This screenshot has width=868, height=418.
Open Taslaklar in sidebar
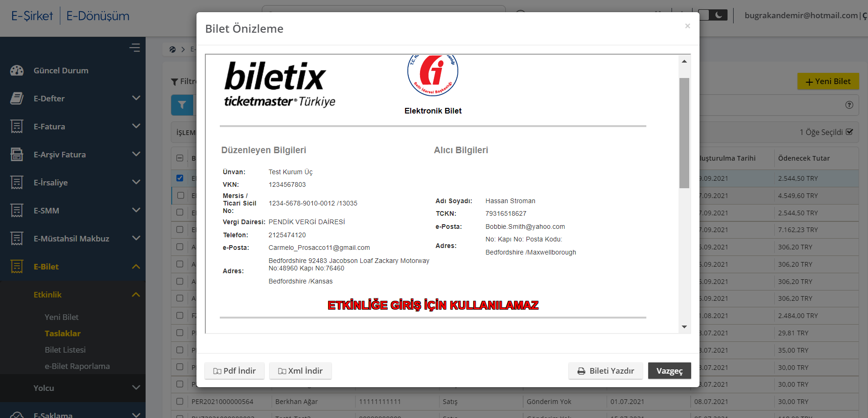point(63,333)
